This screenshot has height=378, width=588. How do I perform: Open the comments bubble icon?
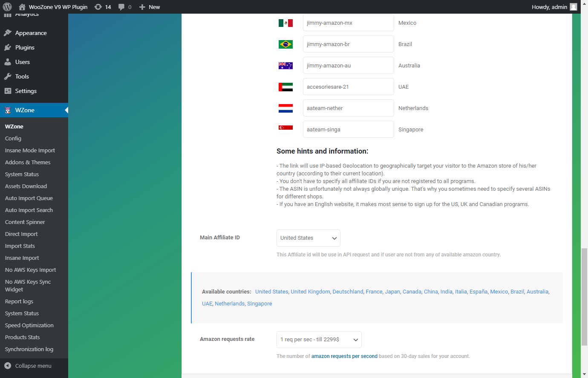click(x=121, y=7)
